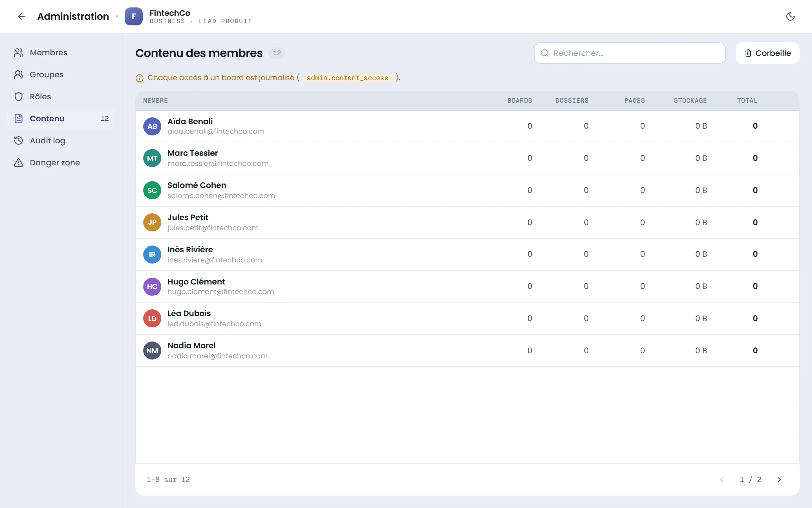
Task: Select the Contenu sidebar item
Action: (61, 119)
